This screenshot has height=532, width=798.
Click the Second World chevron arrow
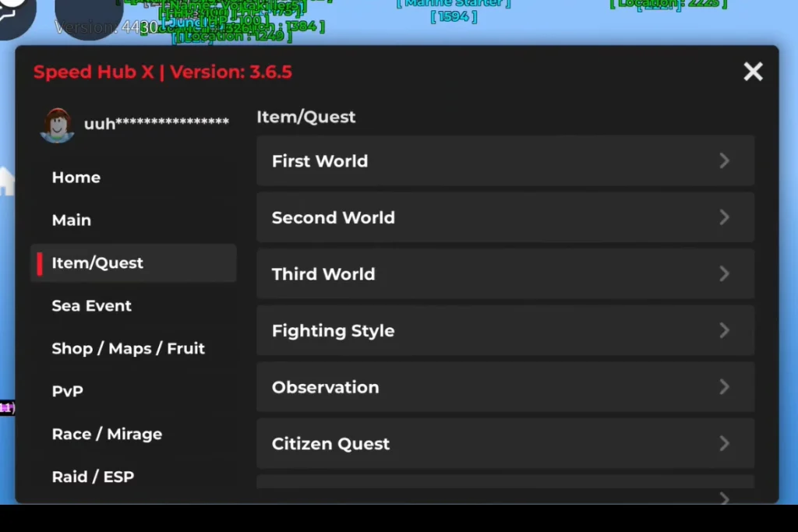point(724,217)
